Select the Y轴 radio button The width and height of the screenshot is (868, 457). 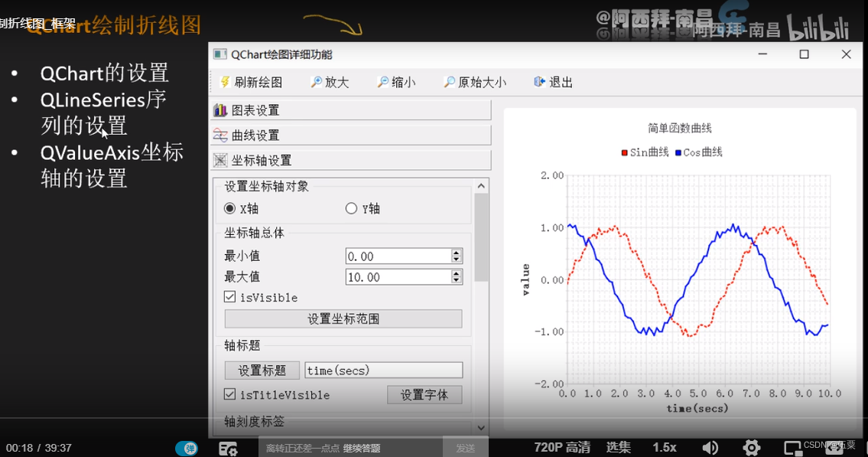coord(350,207)
